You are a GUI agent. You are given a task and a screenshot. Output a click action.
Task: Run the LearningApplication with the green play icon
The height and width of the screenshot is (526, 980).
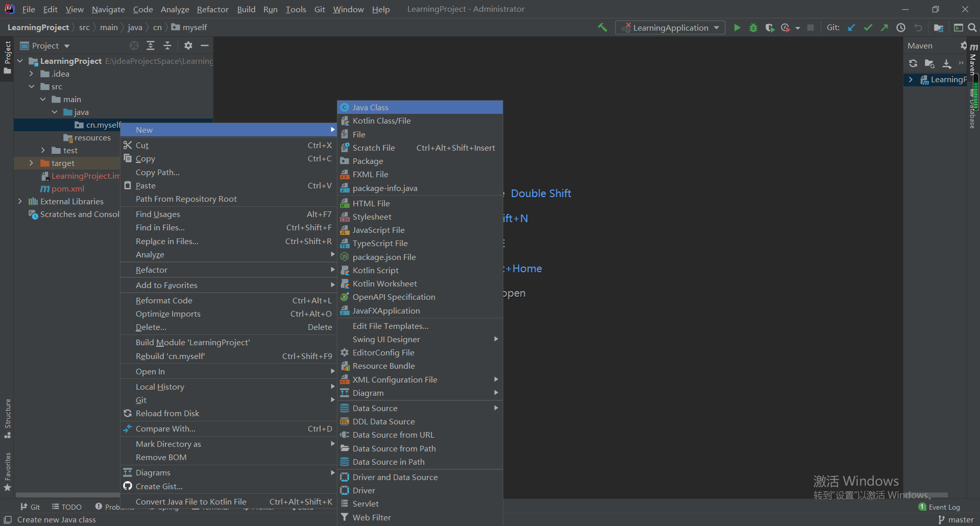click(x=737, y=28)
